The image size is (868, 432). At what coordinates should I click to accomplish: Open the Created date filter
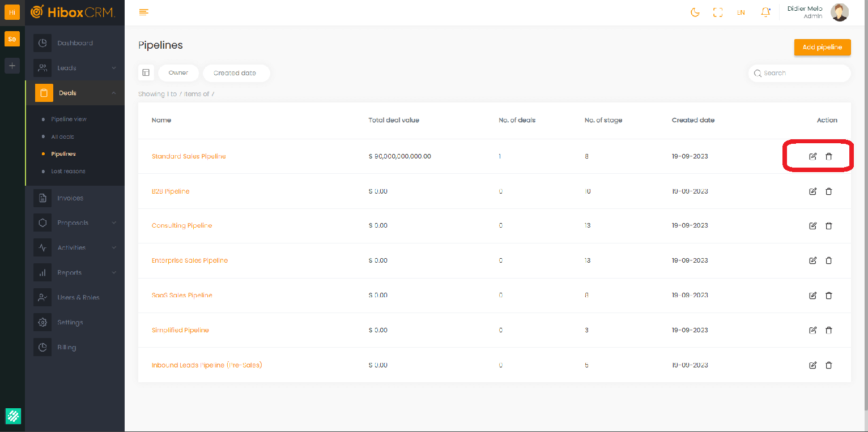pos(235,73)
